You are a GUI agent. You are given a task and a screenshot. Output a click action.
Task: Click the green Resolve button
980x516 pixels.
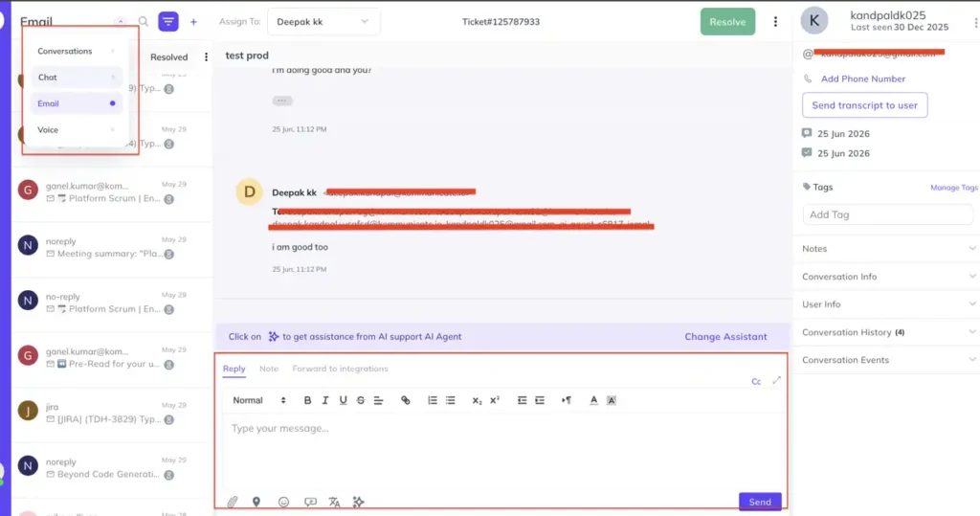(727, 22)
